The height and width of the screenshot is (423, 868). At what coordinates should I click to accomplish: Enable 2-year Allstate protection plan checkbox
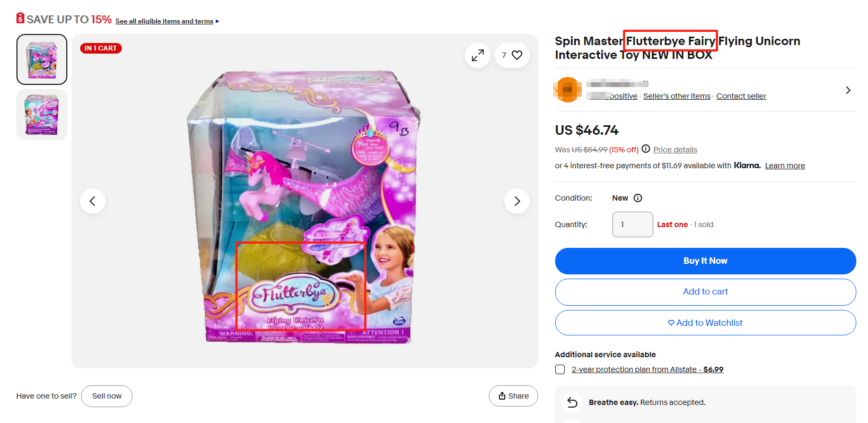[x=560, y=369]
